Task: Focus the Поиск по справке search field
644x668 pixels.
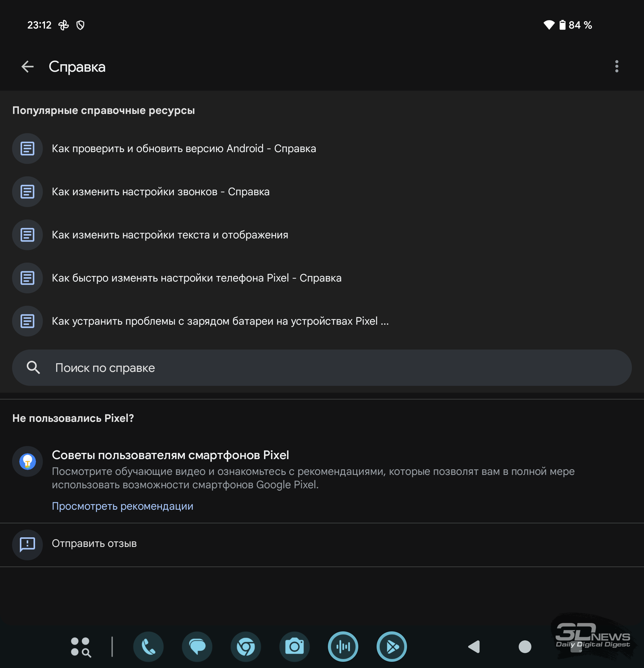Action: pyautogui.click(x=322, y=368)
